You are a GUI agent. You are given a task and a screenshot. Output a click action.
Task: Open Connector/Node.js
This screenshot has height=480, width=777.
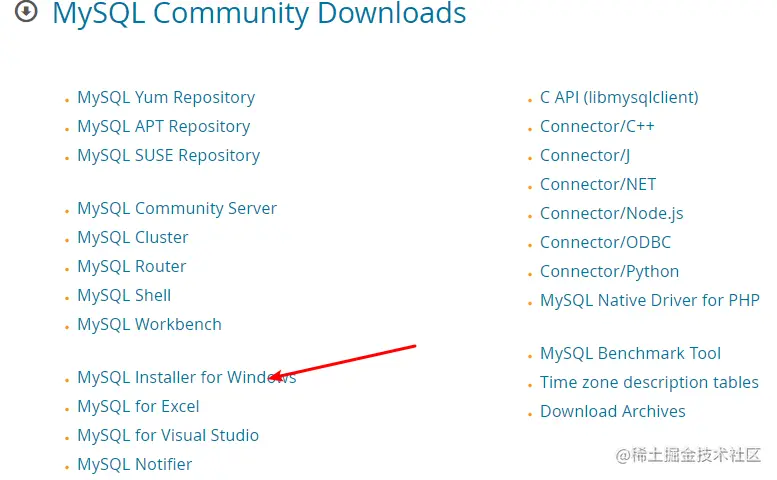pyautogui.click(x=611, y=213)
